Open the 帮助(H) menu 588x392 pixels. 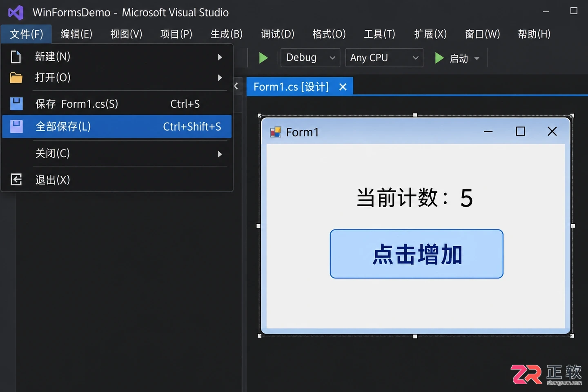coord(534,34)
